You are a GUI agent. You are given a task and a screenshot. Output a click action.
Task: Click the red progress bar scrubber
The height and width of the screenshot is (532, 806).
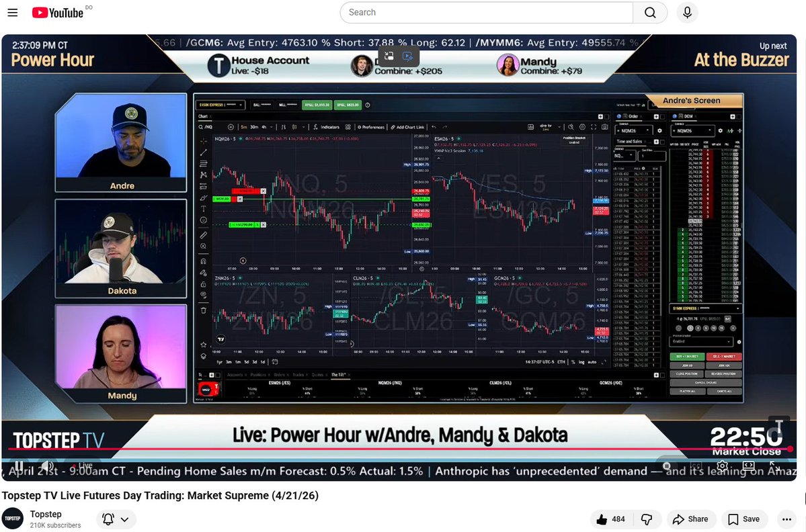pos(790,449)
